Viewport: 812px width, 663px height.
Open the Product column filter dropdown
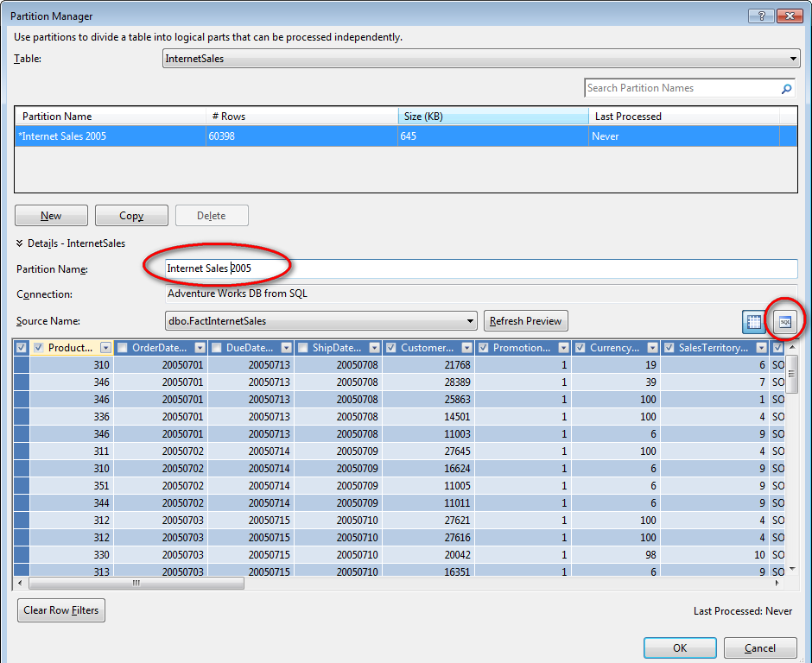tap(105, 348)
